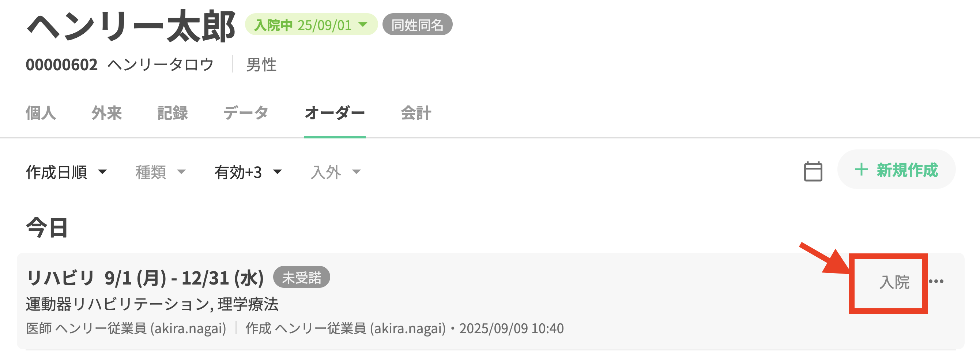The width and height of the screenshot is (980, 353).
Task: Click the 同姓同名 badge
Action: [x=417, y=25]
